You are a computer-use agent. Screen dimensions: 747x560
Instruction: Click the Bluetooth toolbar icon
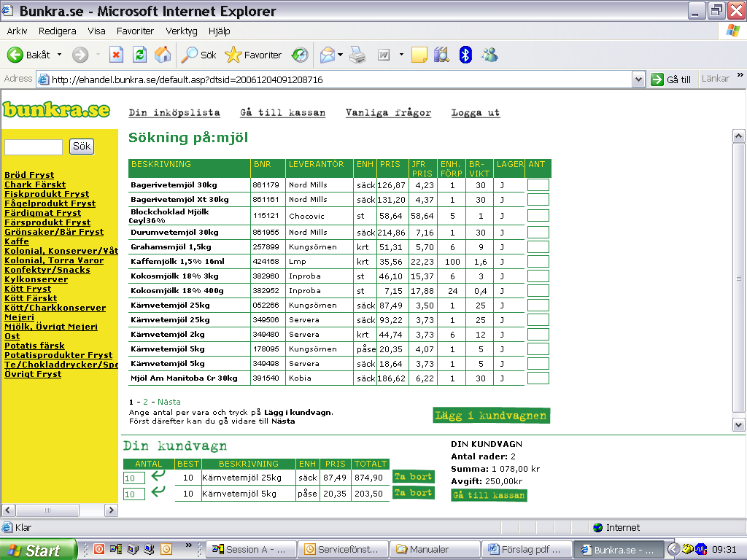click(x=465, y=55)
